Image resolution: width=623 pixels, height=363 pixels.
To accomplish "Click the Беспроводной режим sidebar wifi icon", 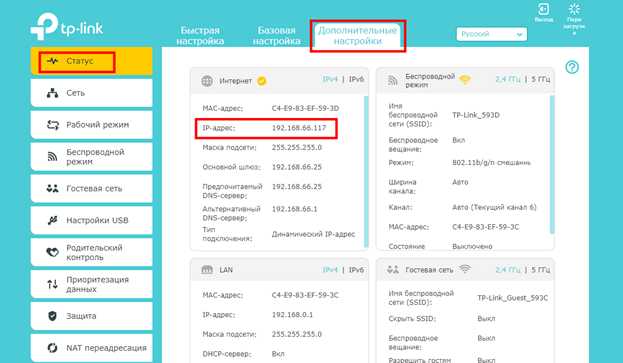I will coord(52,156).
